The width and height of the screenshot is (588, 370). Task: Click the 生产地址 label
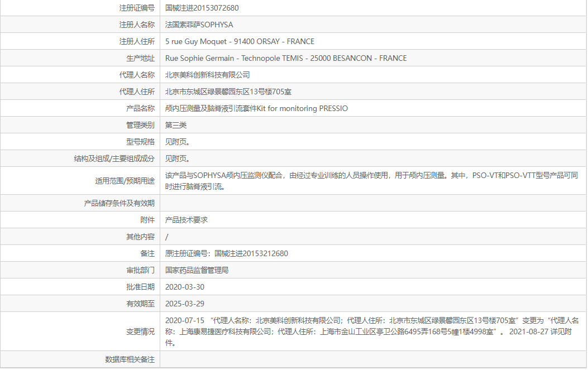[x=140, y=58]
